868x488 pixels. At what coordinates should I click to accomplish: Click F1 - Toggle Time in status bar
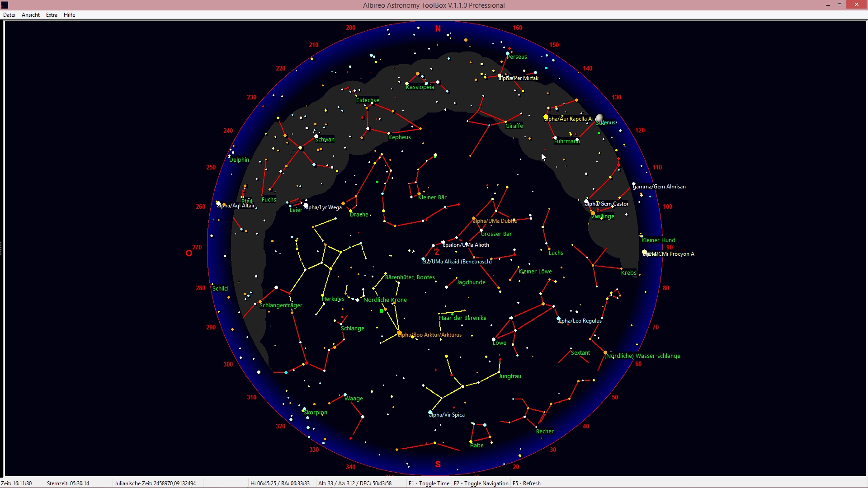click(429, 483)
